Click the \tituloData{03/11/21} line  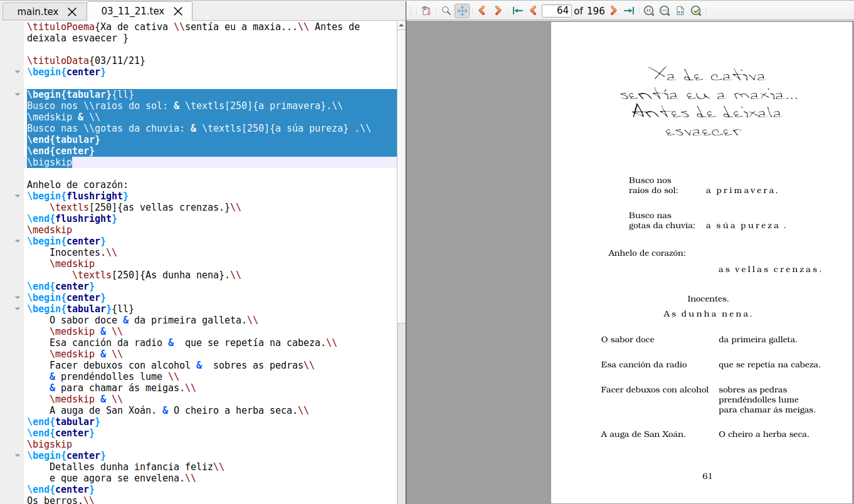(87, 61)
